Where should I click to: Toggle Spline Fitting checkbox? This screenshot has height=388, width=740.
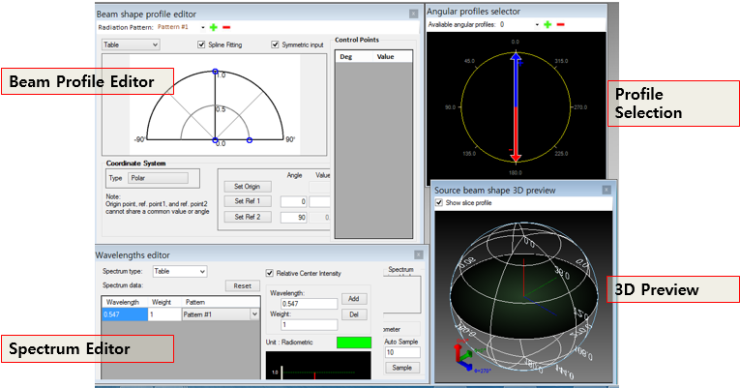202,44
